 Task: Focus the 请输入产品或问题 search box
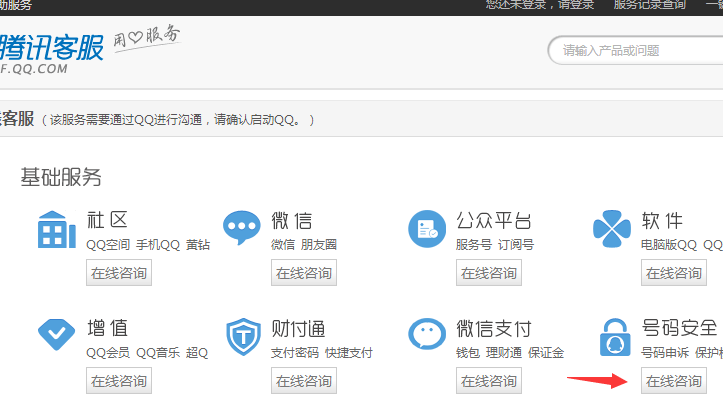(x=636, y=50)
